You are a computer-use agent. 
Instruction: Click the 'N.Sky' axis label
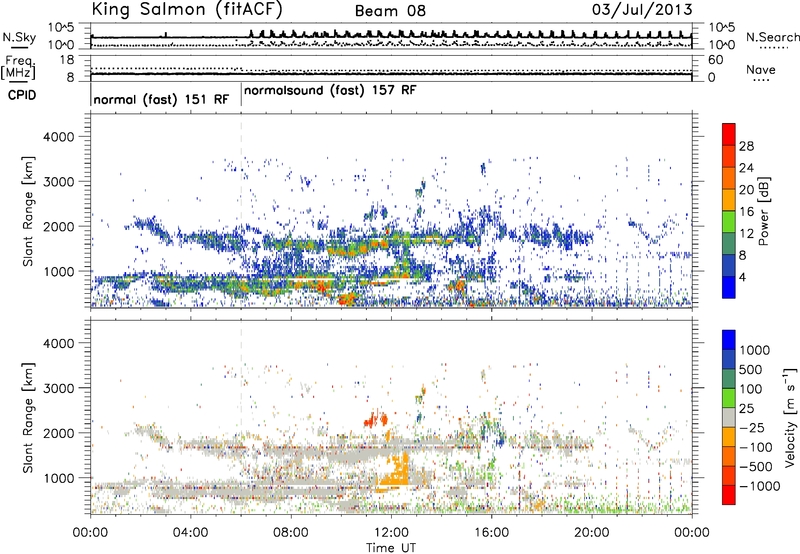pos(19,37)
